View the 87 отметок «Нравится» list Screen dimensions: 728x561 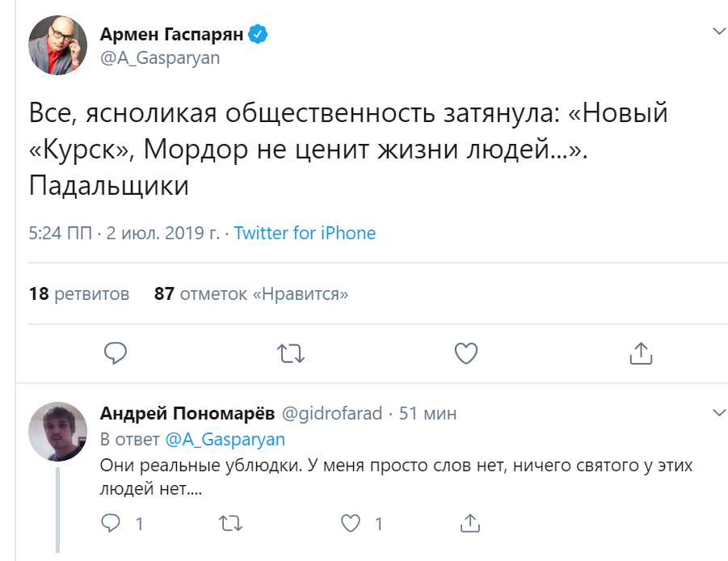pos(251,293)
